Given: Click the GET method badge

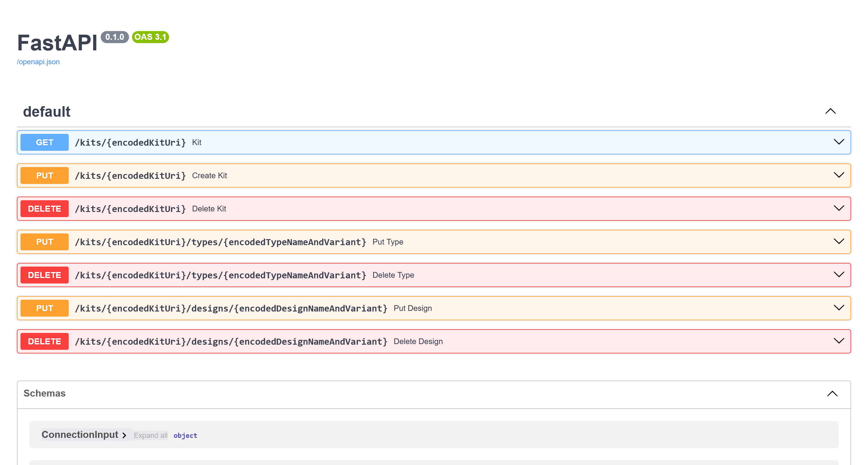Looking at the screenshot, I should point(45,142).
